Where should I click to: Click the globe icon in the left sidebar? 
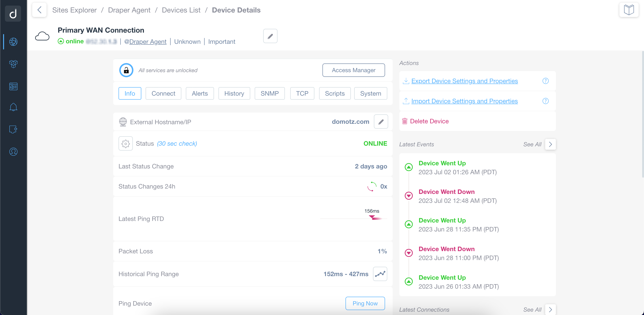click(13, 42)
